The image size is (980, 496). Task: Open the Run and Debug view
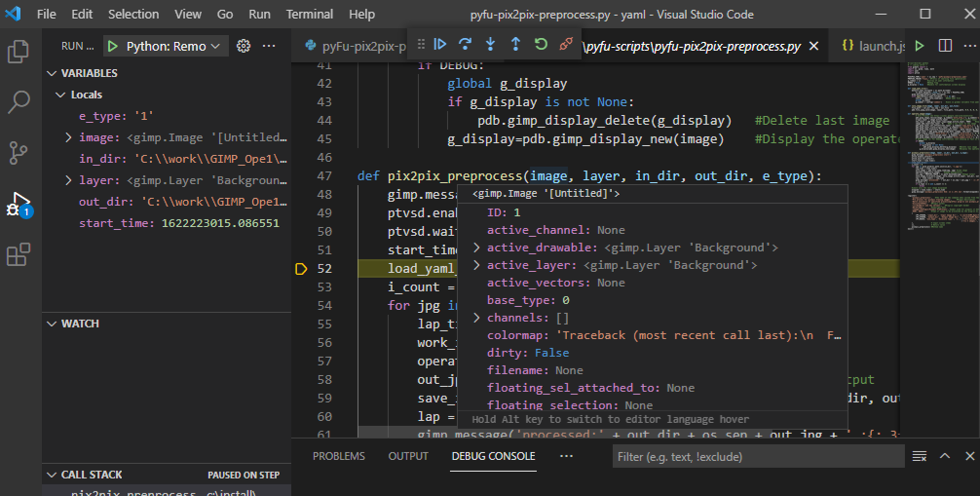[19, 204]
